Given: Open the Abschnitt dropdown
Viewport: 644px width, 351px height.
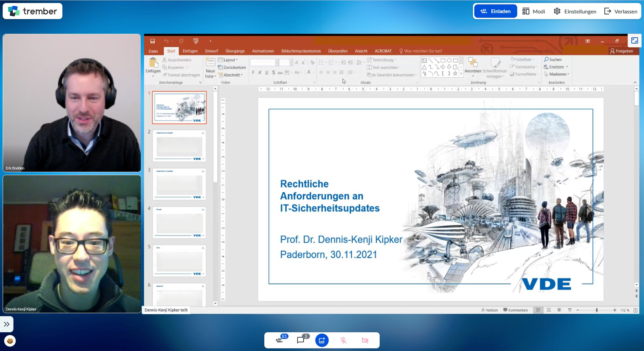Looking at the screenshot, I should [230, 75].
